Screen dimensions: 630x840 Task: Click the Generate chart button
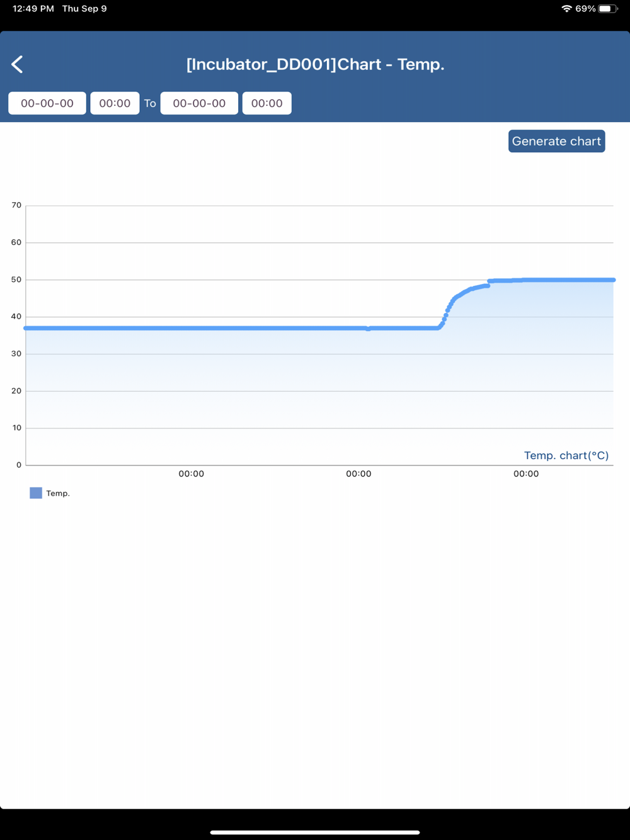tap(556, 141)
